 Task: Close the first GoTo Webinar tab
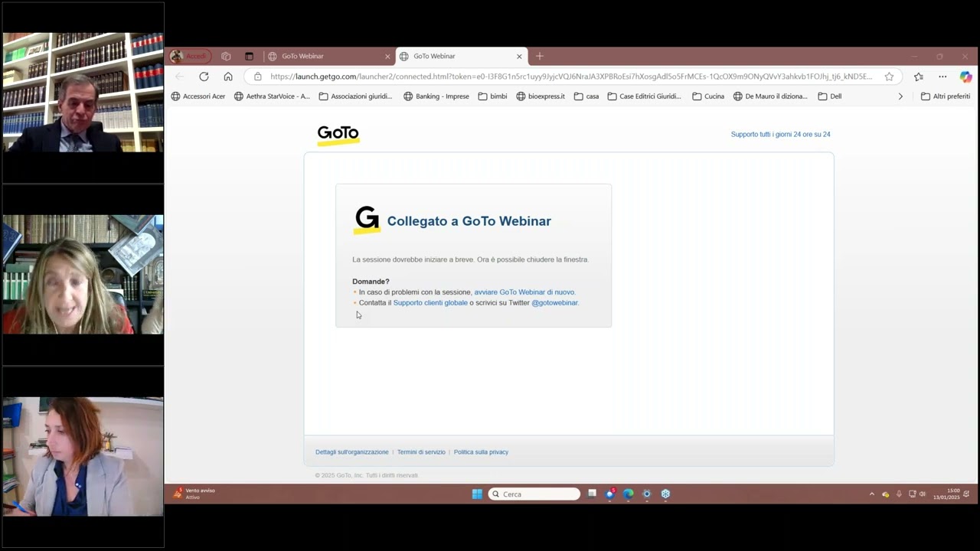(x=387, y=56)
